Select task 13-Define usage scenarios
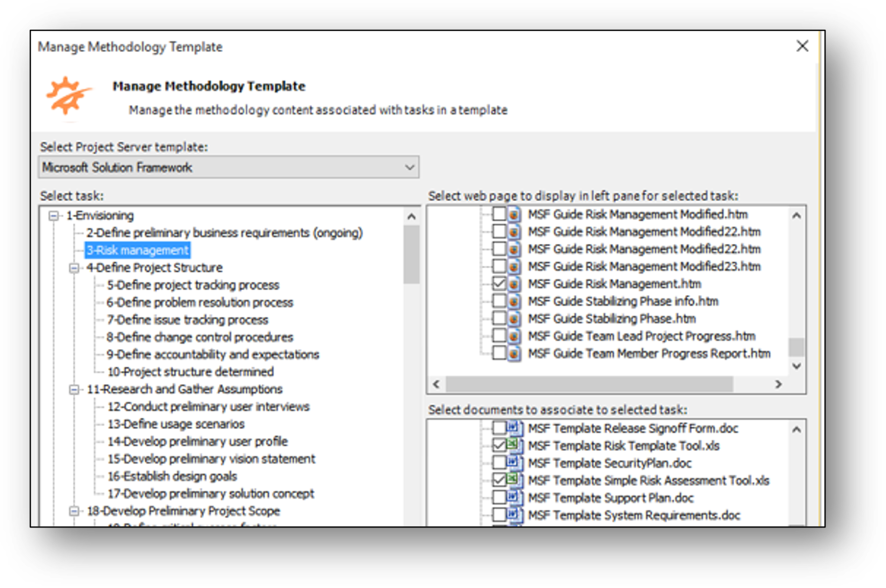 [176, 424]
